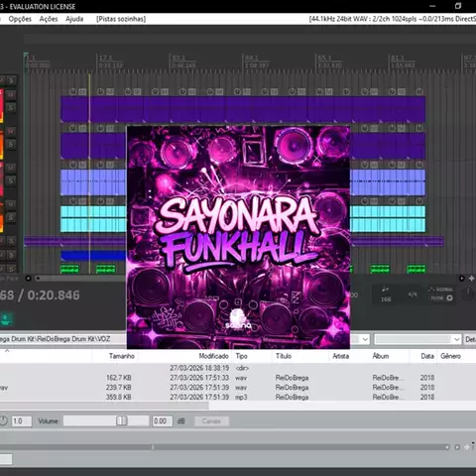
Task: Solo the first purple-clip track
Action: coord(11,107)
